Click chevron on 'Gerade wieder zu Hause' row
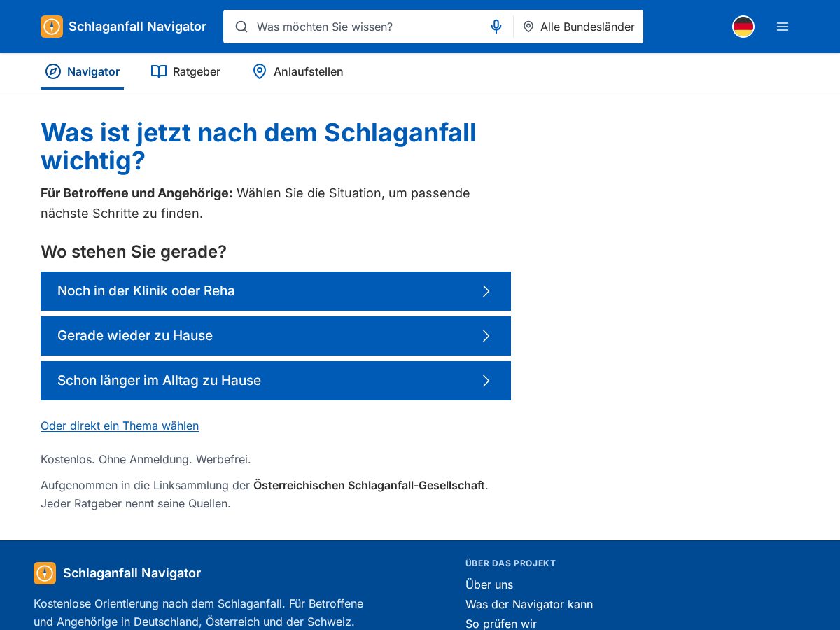The height and width of the screenshot is (630, 840). coord(486,336)
